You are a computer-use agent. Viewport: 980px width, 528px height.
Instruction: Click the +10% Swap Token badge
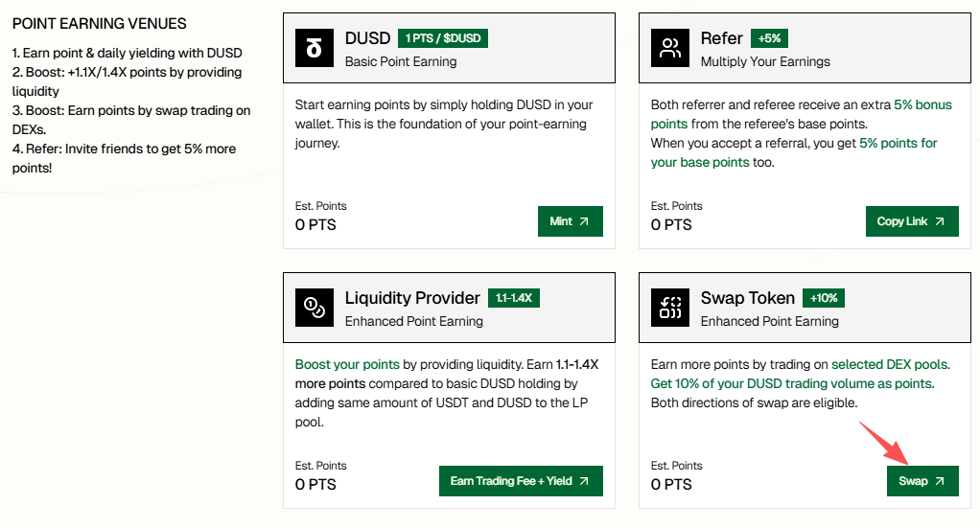823,298
